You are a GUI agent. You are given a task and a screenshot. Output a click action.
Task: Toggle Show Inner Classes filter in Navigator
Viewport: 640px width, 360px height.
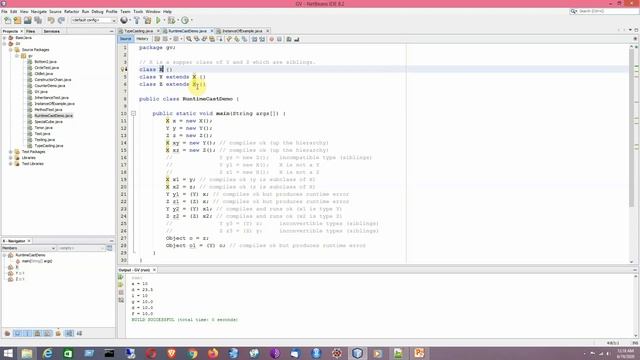click(48, 333)
